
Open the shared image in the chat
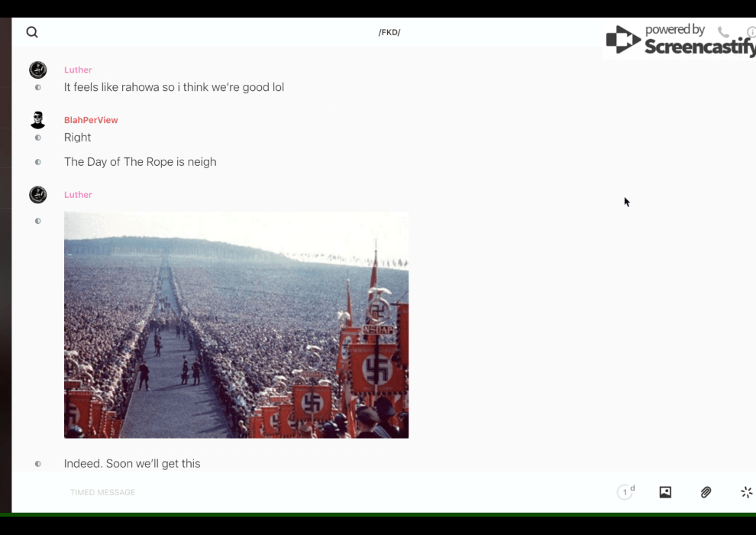click(x=236, y=325)
